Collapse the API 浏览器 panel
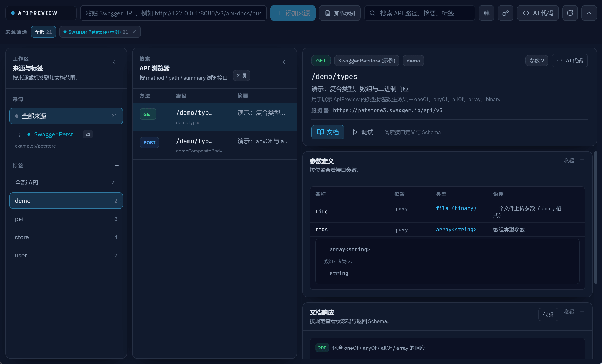The image size is (602, 364). 284,62
